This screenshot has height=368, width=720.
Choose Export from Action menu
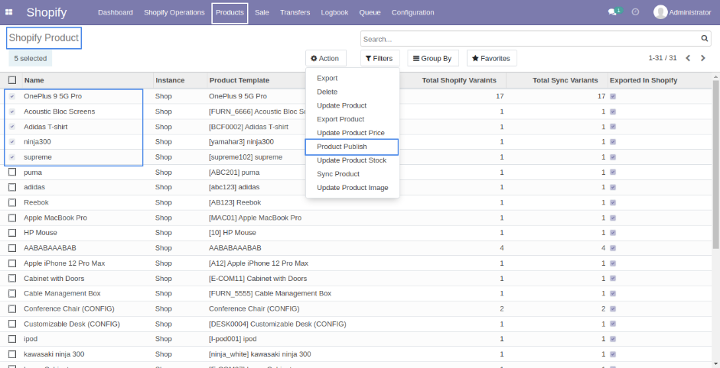point(352,78)
